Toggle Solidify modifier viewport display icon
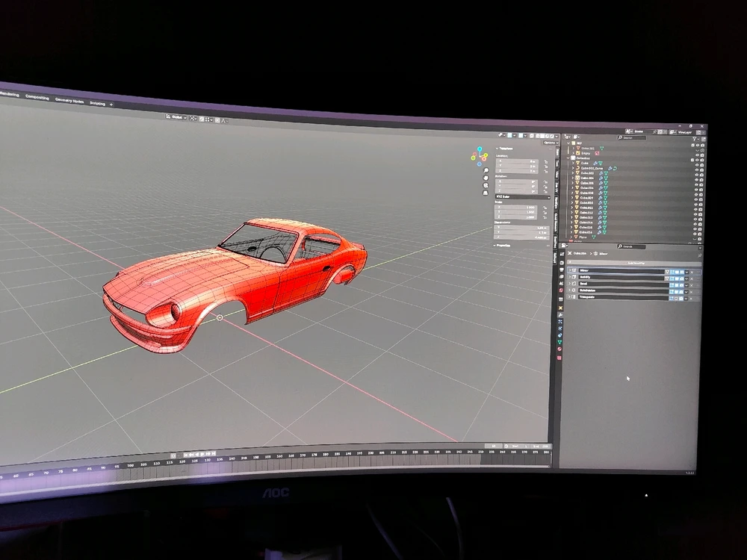Image resolution: width=747 pixels, height=560 pixels. click(678, 277)
